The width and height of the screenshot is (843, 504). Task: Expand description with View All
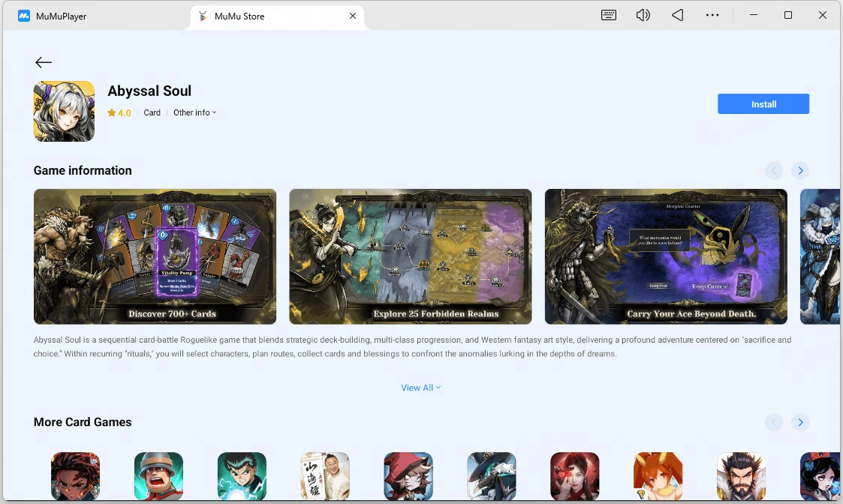click(421, 388)
